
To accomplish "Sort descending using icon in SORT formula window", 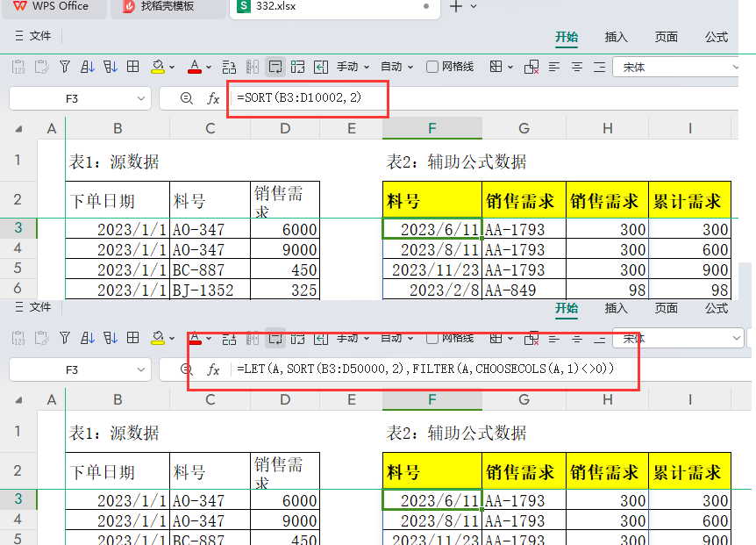I will click(111, 67).
